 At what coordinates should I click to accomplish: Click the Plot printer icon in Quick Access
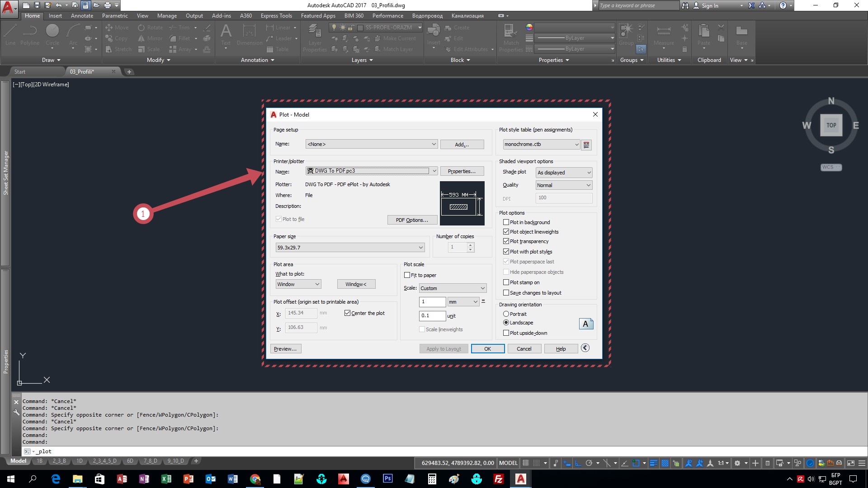[107, 5]
